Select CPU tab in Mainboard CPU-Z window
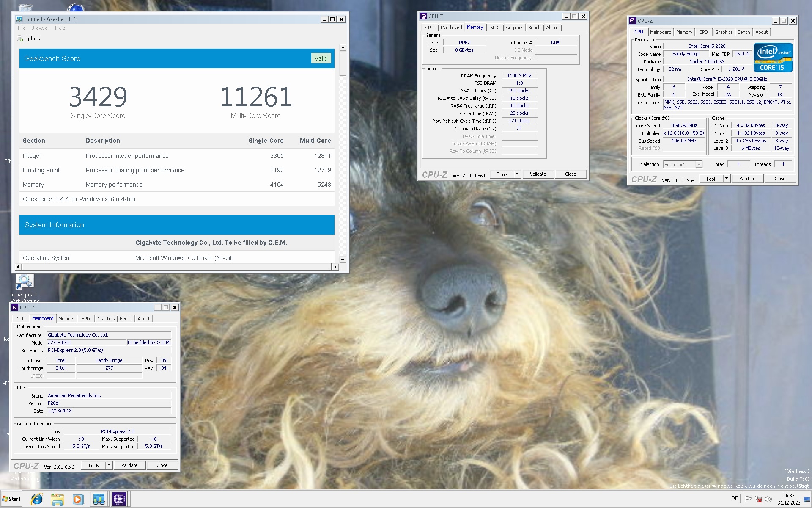Viewport: 812px width, 508px height. (21, 319)
